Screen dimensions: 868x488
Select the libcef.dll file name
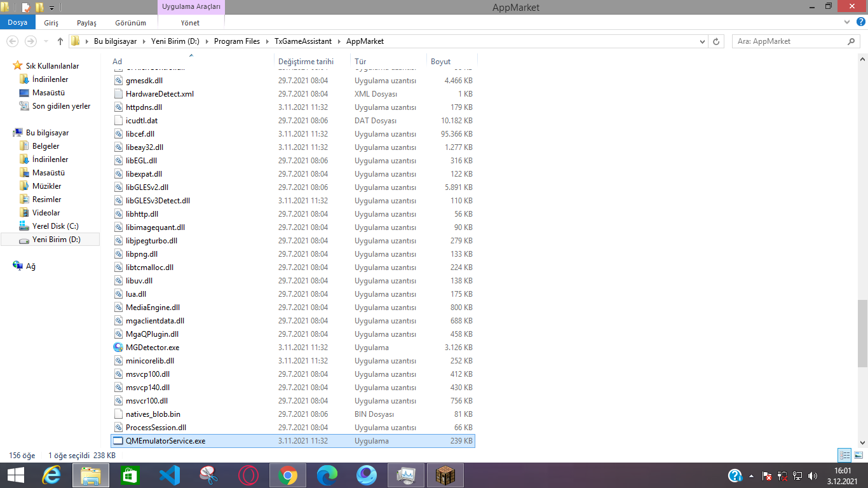pos(140,134)
